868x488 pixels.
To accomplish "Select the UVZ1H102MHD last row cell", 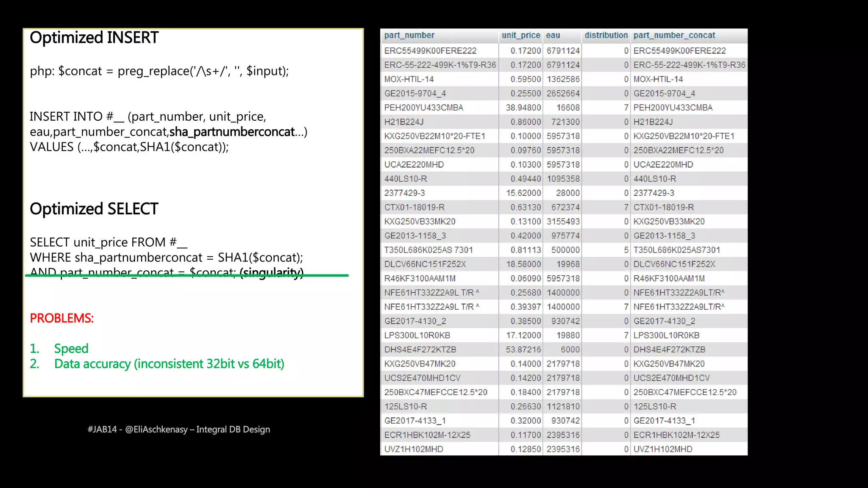I will 414,449.
